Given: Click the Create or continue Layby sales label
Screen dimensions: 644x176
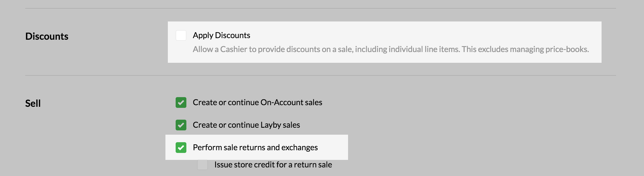Looking at the screenshot, I should (x=247, y=125).
